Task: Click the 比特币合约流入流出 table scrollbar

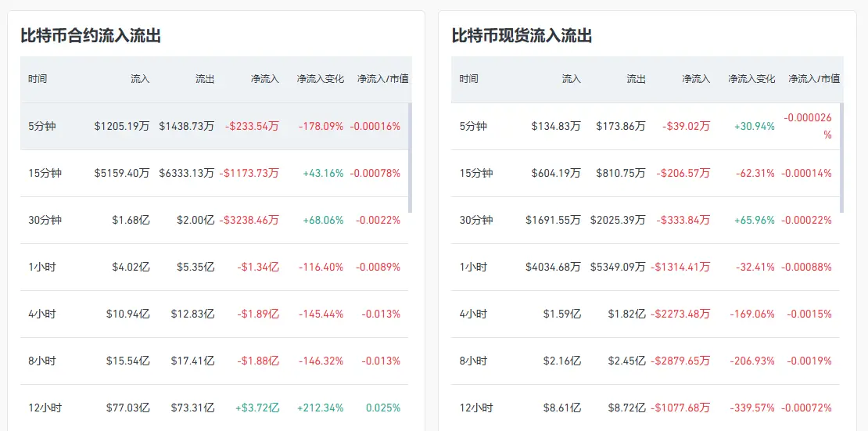Action: click(x=410, y=157)
